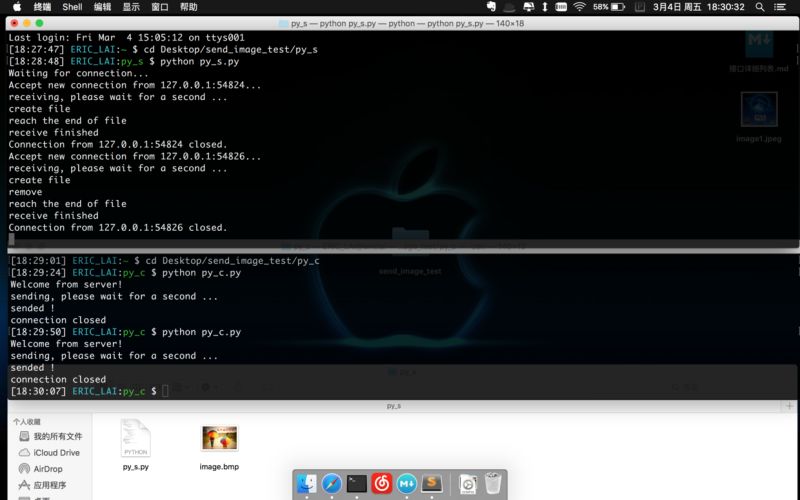Click the command 'cd Desktop/send_image_test/py_c'
Viewport: 800px width, 500px height.
233,261
